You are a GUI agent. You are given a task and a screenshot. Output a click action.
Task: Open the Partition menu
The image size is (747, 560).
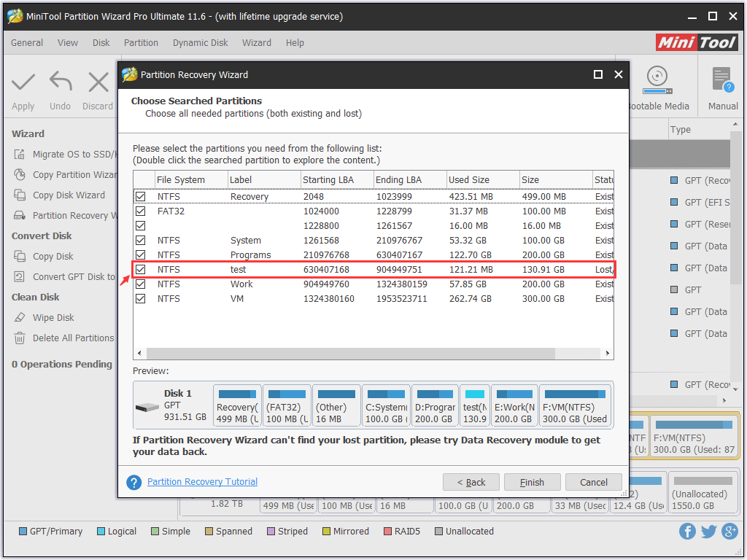point(141,43)
